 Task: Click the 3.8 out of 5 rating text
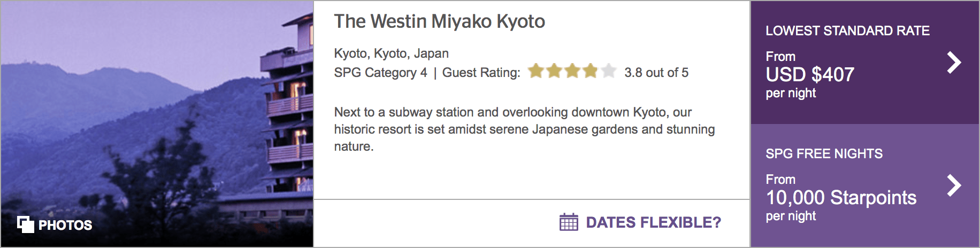[x=656, y=73]
